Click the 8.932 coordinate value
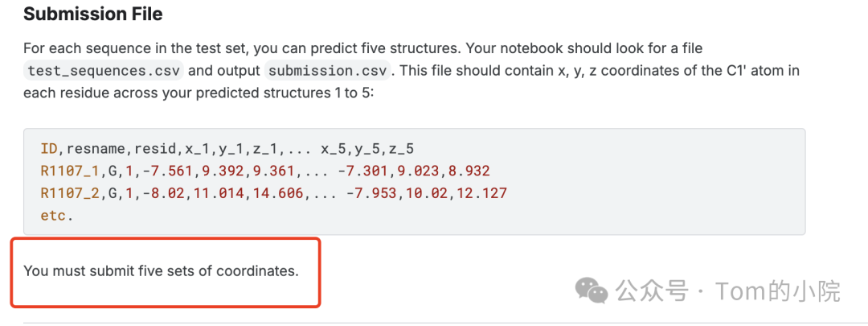868x326 pixels. click(x=469, y=171)
